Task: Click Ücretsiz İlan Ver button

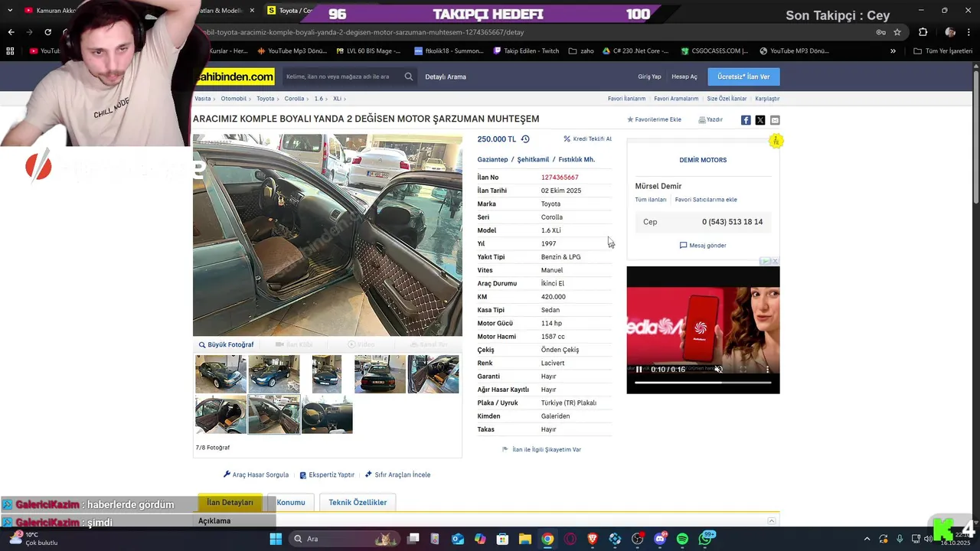Action: tap(743, 77)
